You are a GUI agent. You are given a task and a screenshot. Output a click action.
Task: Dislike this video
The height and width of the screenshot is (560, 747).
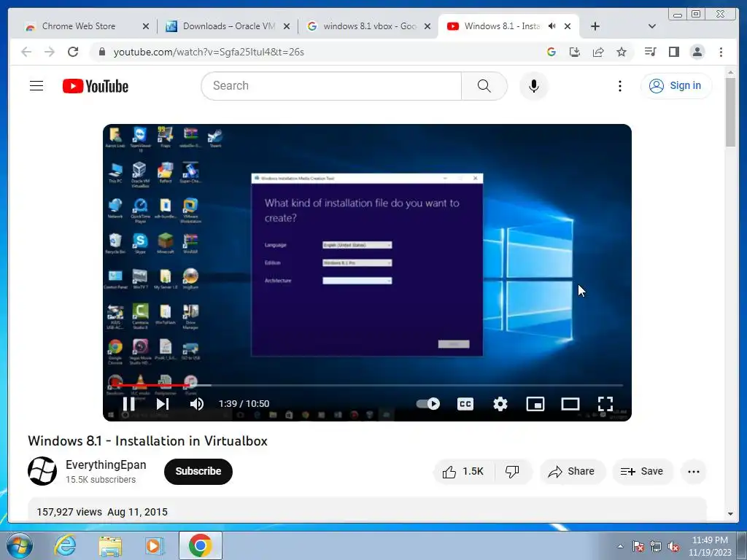click(x=513, y=472)
